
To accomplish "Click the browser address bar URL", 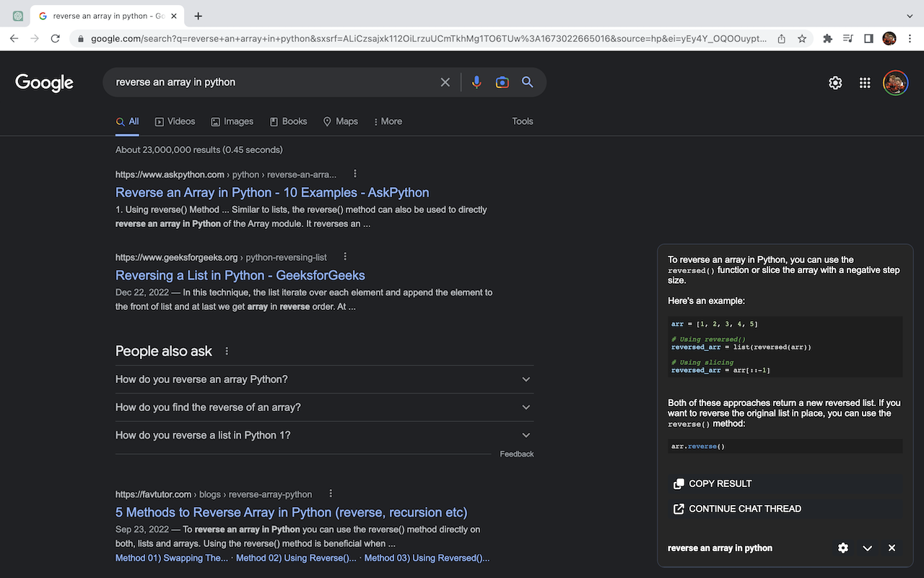I will [429, 39].
